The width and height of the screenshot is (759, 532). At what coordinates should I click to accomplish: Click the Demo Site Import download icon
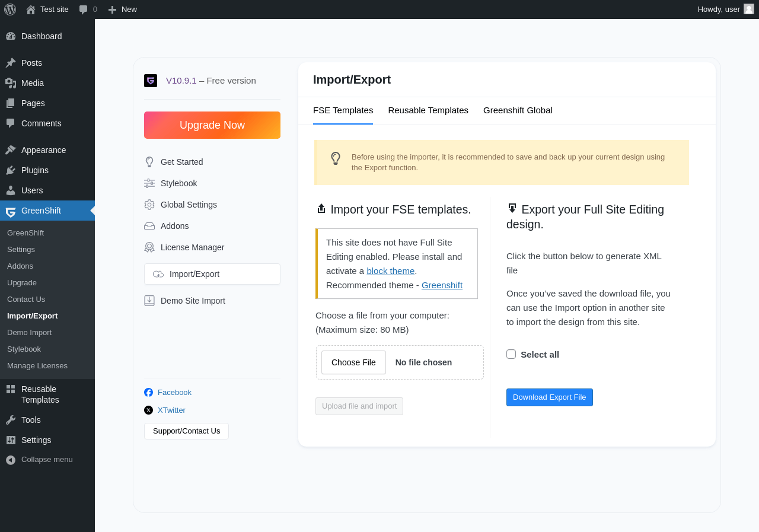coord(149,301)
